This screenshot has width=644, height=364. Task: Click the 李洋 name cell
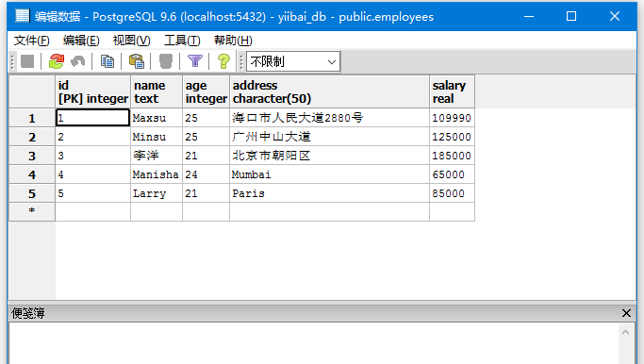point(157,156)
